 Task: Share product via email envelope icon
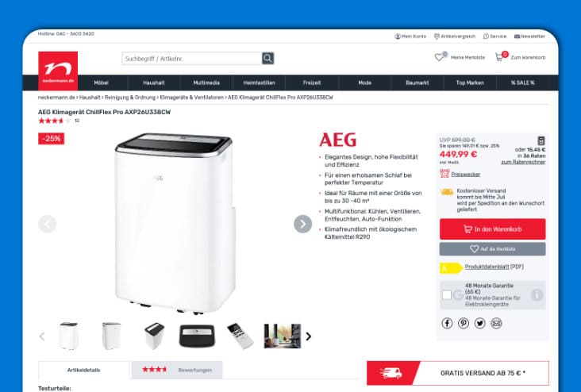tap(496, 324)
